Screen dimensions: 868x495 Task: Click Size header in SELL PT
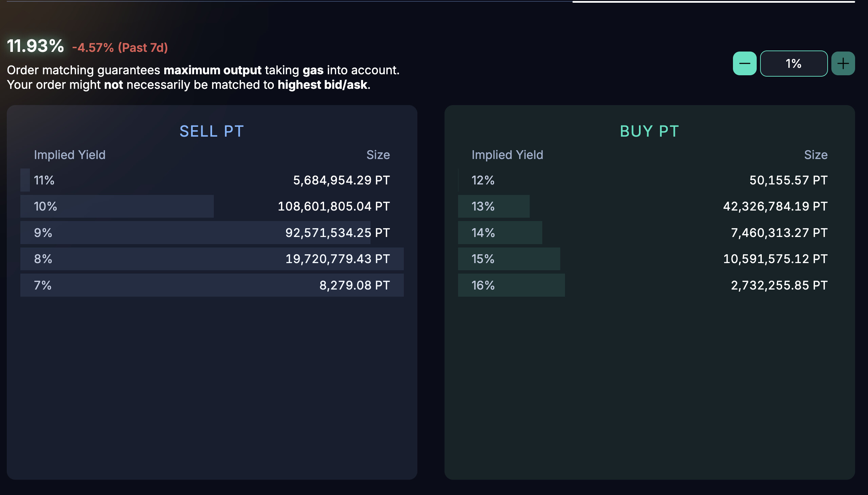pyautogui.click(x=378, y=155)
